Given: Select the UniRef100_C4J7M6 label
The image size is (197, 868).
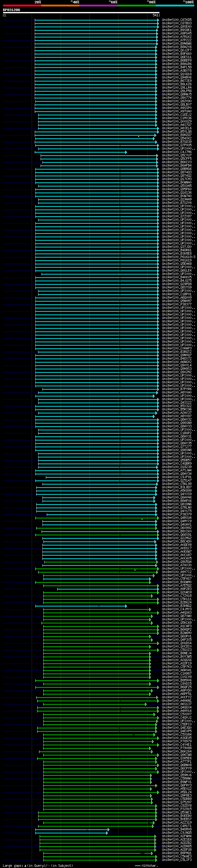Looking at the screenshot, I should click(177, 152).
